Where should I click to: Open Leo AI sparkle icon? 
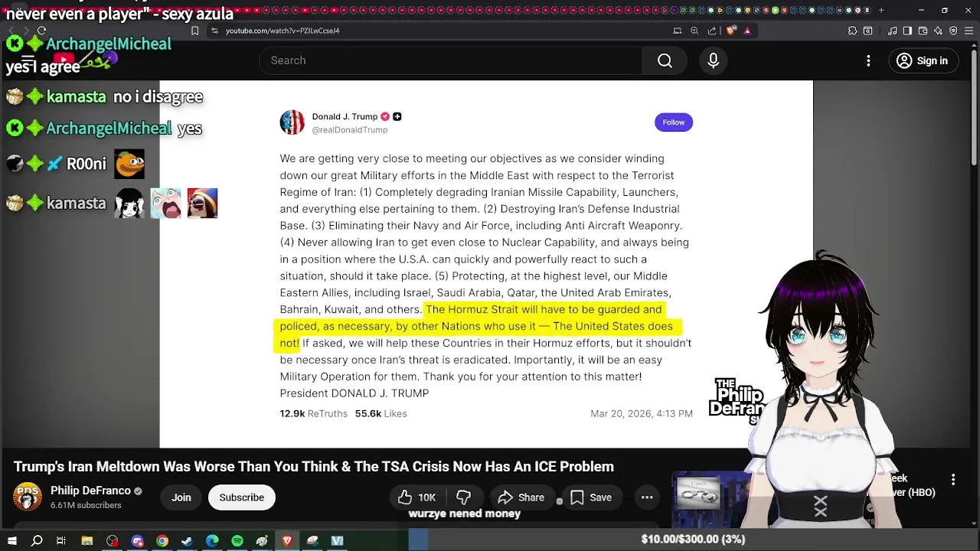938,31
